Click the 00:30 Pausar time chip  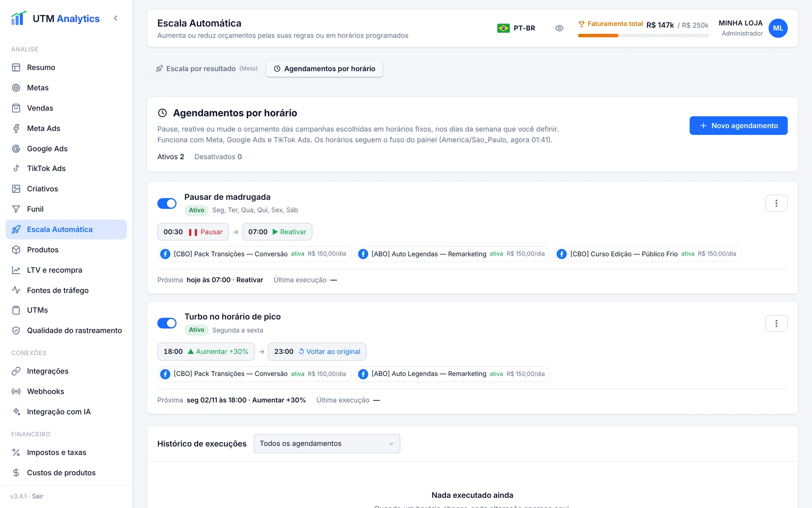193,232
